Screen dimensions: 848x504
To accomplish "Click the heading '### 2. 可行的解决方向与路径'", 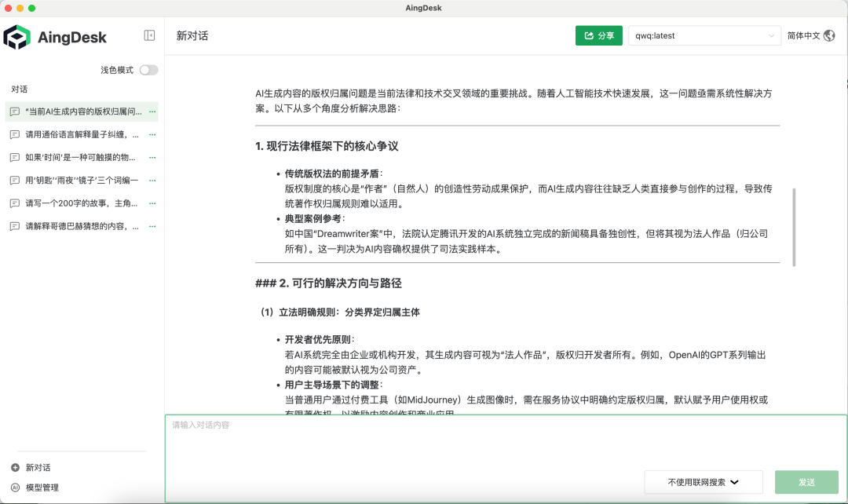I will pos(328,283).
